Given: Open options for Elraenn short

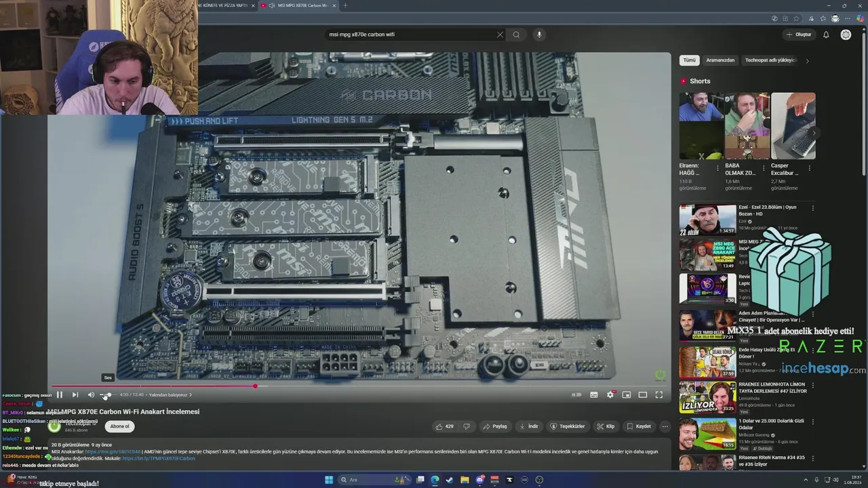Looking at the screenshot, I should click(717, 167).
